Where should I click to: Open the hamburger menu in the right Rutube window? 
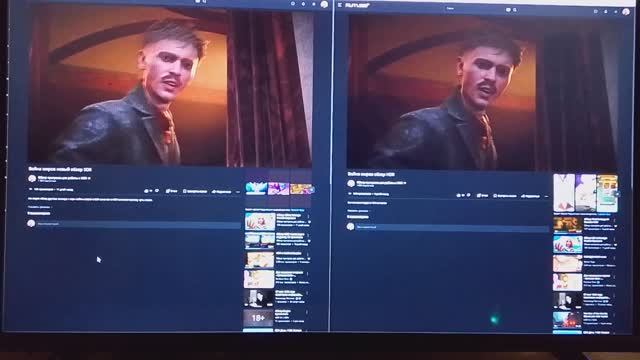[340, 5]
